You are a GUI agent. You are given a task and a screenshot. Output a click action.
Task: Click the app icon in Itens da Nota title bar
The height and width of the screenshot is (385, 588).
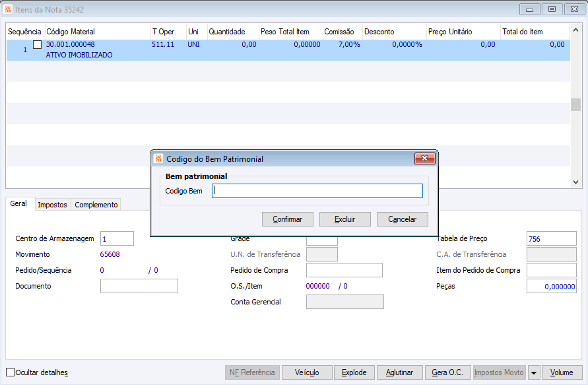click(x=8, y=9)
